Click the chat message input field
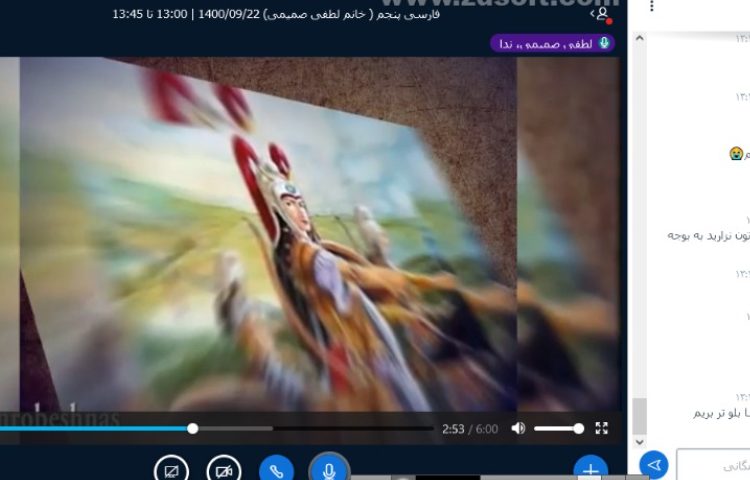Viewport: 750px width, 480px height. tap(713, 464)
